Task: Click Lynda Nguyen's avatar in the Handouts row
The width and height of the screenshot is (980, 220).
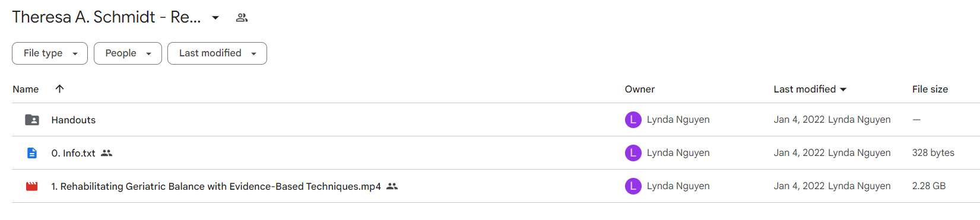Action: coord(633,120)
